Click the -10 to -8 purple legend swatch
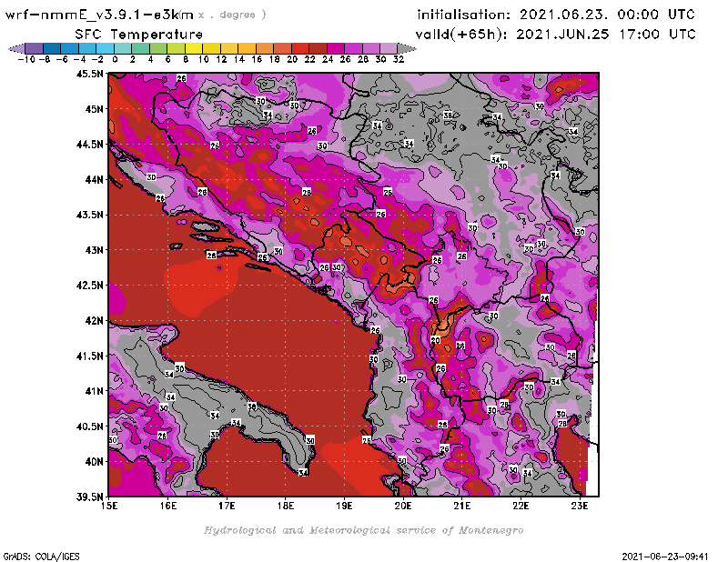This screenshot has width=728, height=562. coord(35,48)
